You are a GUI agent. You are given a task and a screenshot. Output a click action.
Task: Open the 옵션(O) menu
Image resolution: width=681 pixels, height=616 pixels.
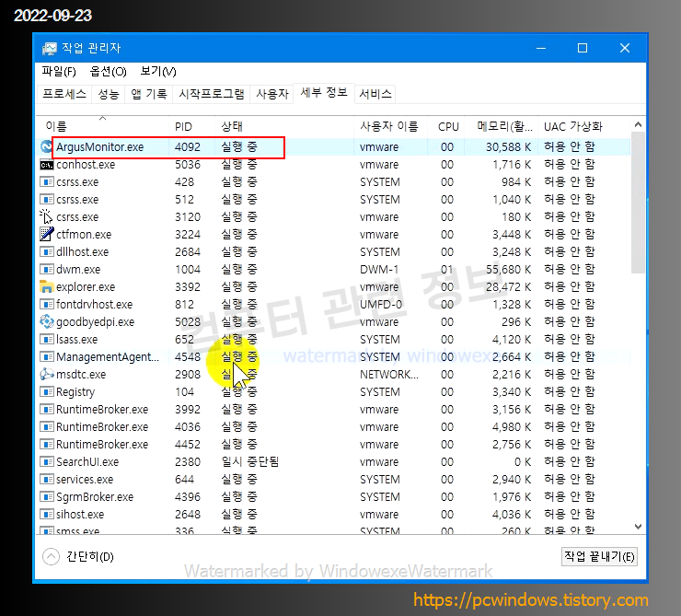(108, 71)
